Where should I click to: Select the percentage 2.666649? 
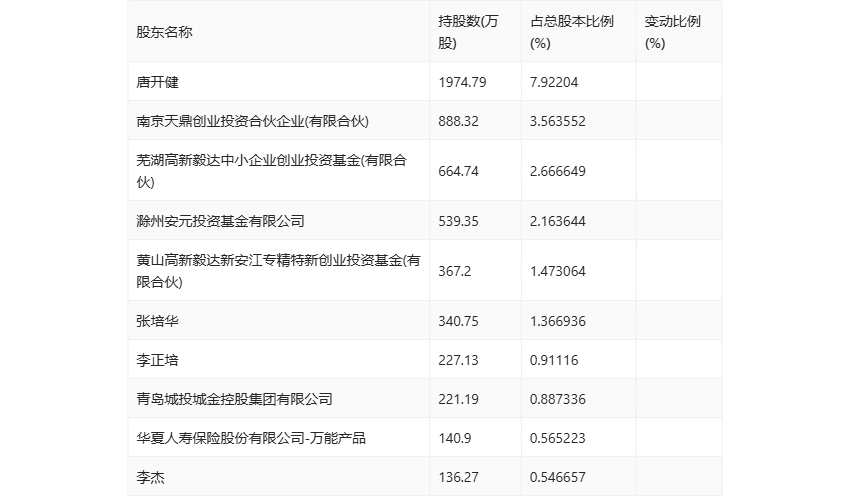pos(558,171)
